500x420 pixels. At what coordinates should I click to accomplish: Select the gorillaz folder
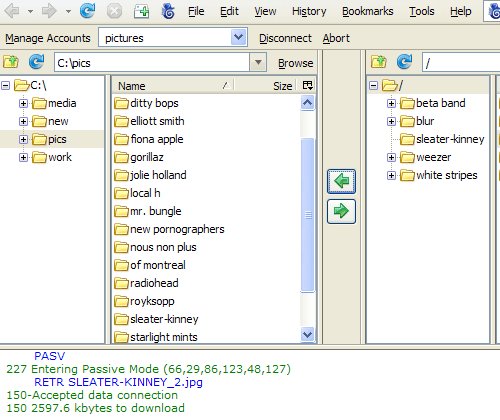139,157
